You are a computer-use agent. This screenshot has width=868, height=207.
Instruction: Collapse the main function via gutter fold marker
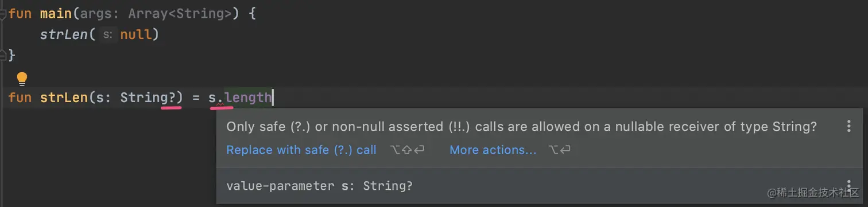pyautogui.click(x=3, y=13)
